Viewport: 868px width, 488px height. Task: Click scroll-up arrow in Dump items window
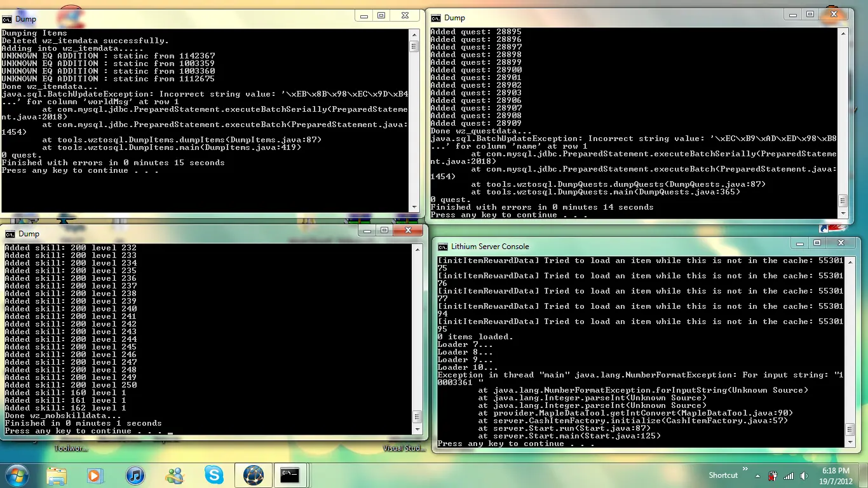[414, 34]
